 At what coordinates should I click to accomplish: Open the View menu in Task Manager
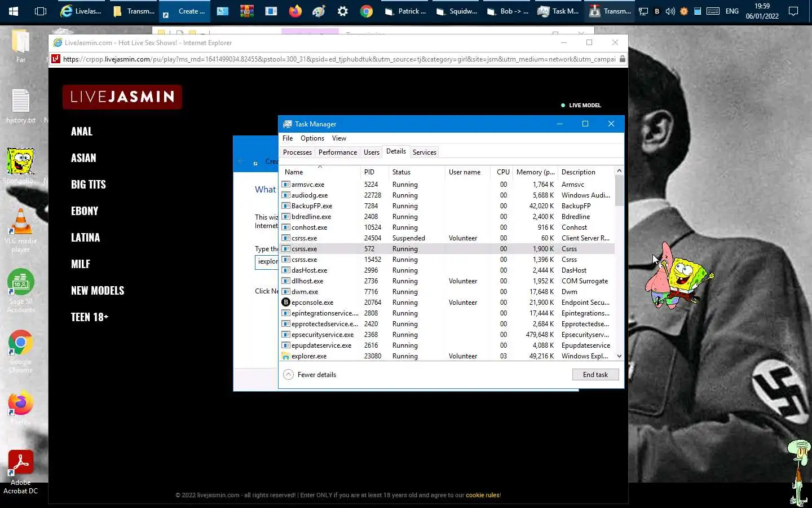point(339,138)
